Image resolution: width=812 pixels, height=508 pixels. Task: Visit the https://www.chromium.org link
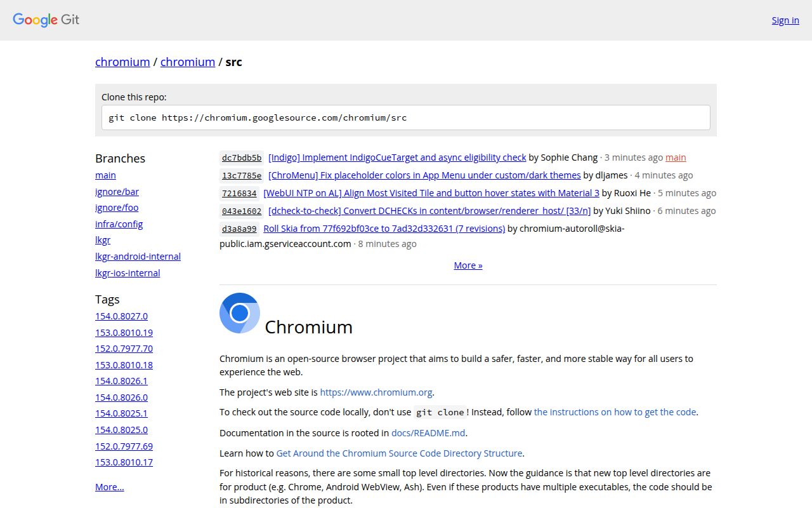pos(376,392)
